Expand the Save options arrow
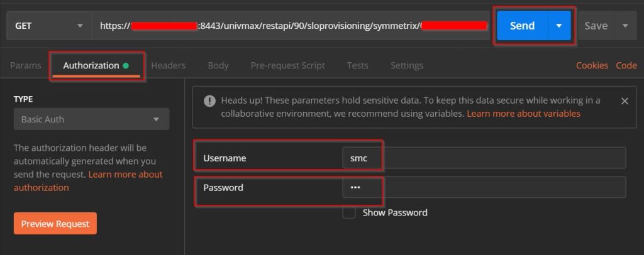 pyautogui.click(x=625, y=26)
